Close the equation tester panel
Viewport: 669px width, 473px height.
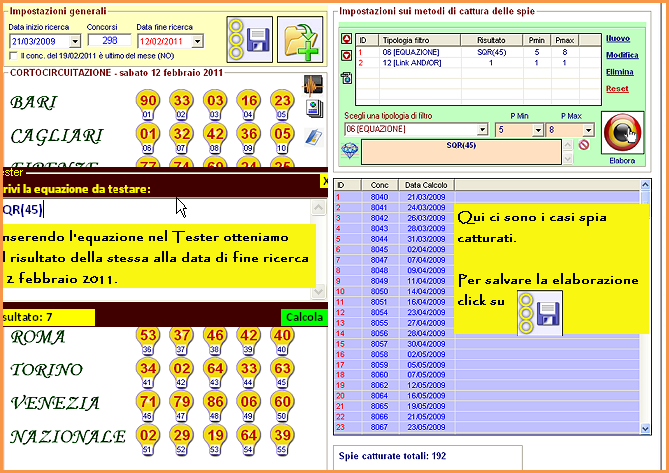(x=325, y=181)
